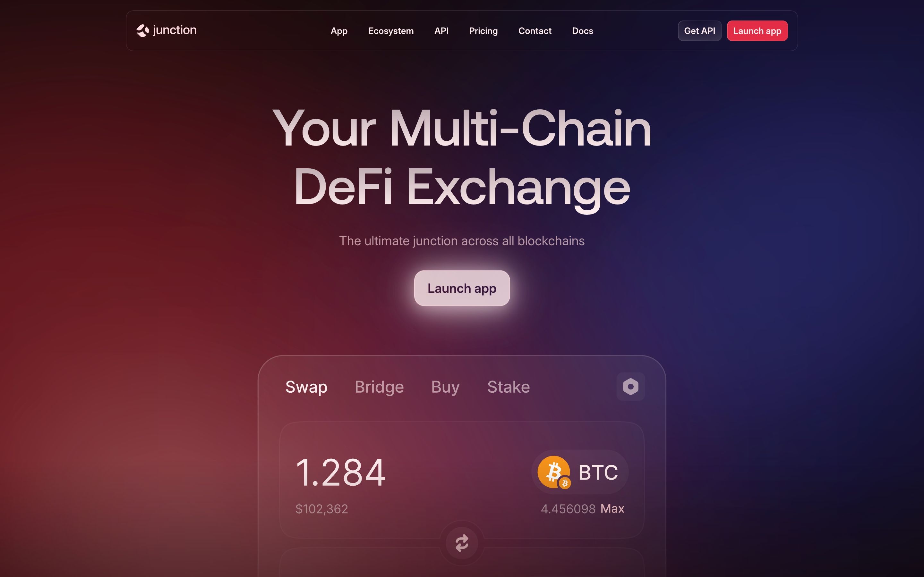Screen dimensions: 924x577
Task: Click the small Bitcoin network badge
Action: coord(565,483)
